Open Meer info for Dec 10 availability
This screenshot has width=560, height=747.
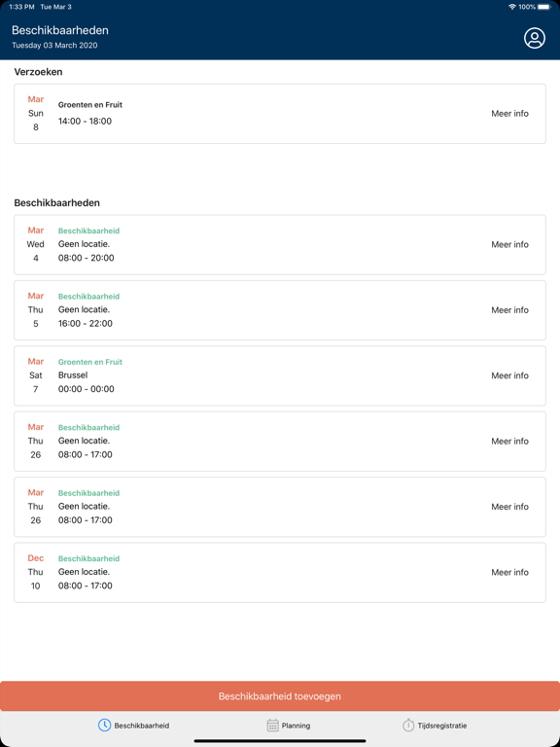(509, 572)
